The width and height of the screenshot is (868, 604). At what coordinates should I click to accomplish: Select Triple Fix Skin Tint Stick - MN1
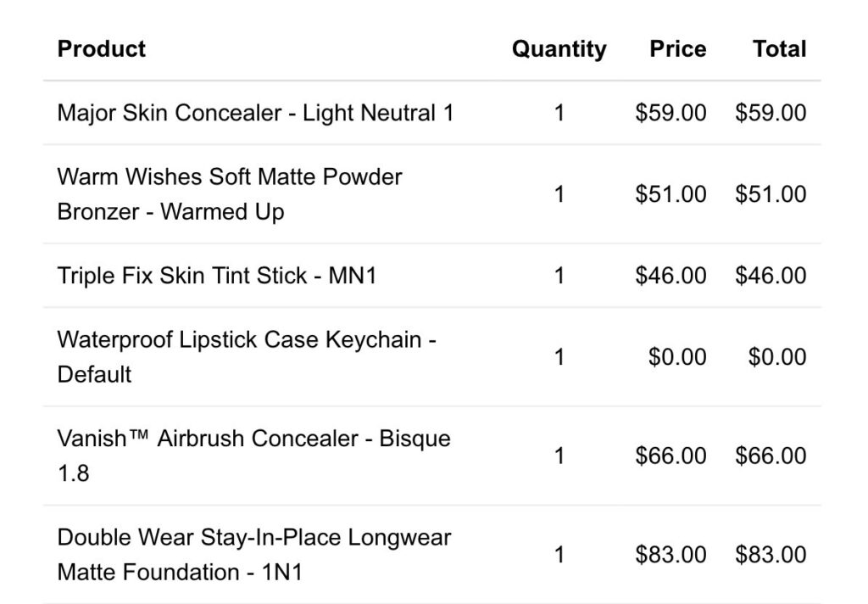(x=216, y=276)
